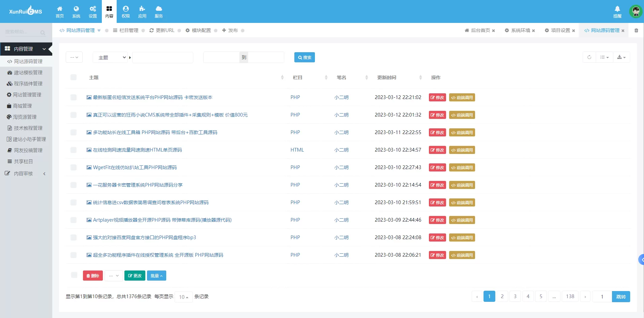Open the 权限 permissions icon
Screen dimensions: 644x318
click(126, 11)
